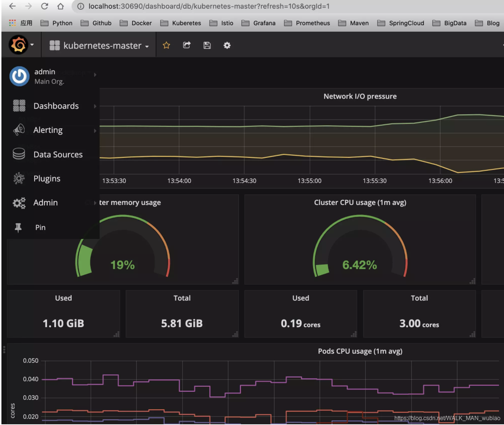
Task: Expand the admin Main Org. submenu arrow
Action: (x=95, y=75)
